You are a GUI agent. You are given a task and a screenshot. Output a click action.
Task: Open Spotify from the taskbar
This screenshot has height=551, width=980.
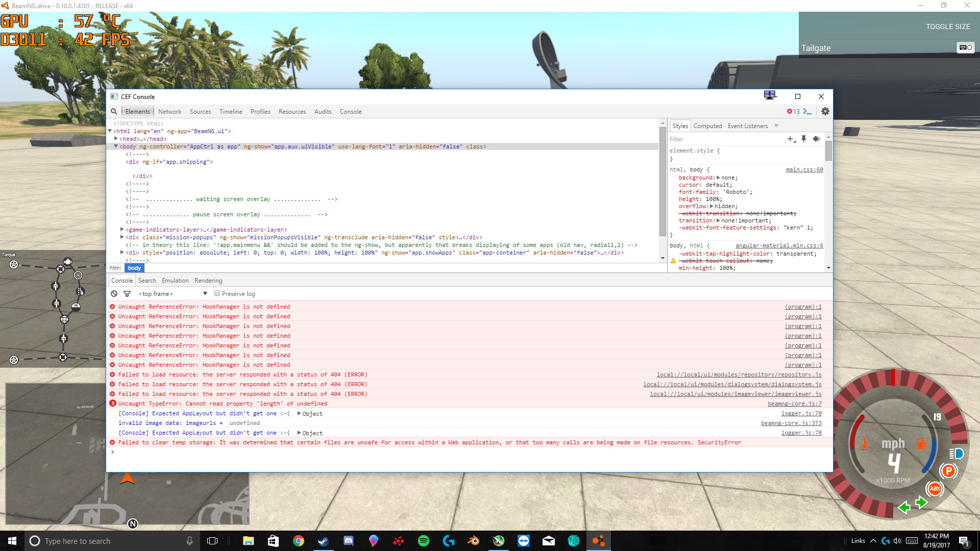[x=424, y=541]
